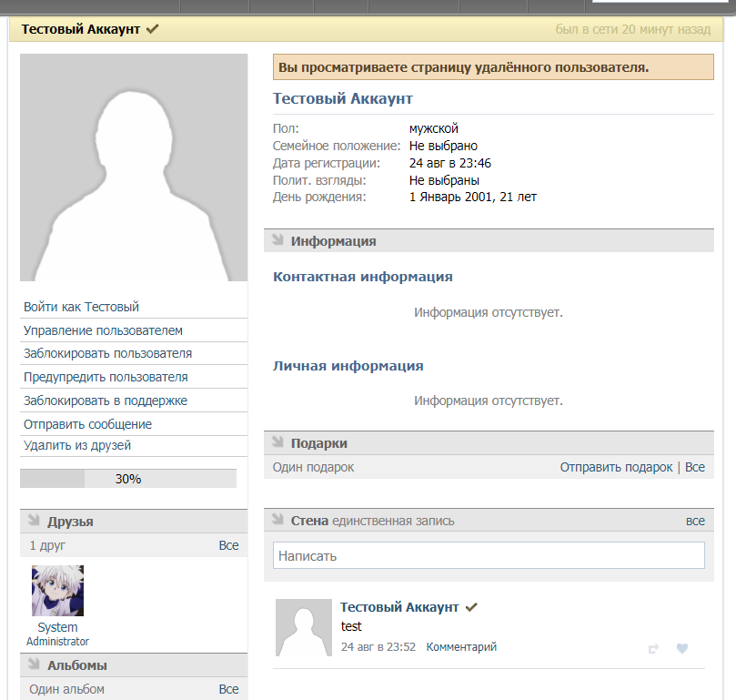Screen dimensions: 736x700
Task: Click the мужской gender value
Action: point(434,128)
